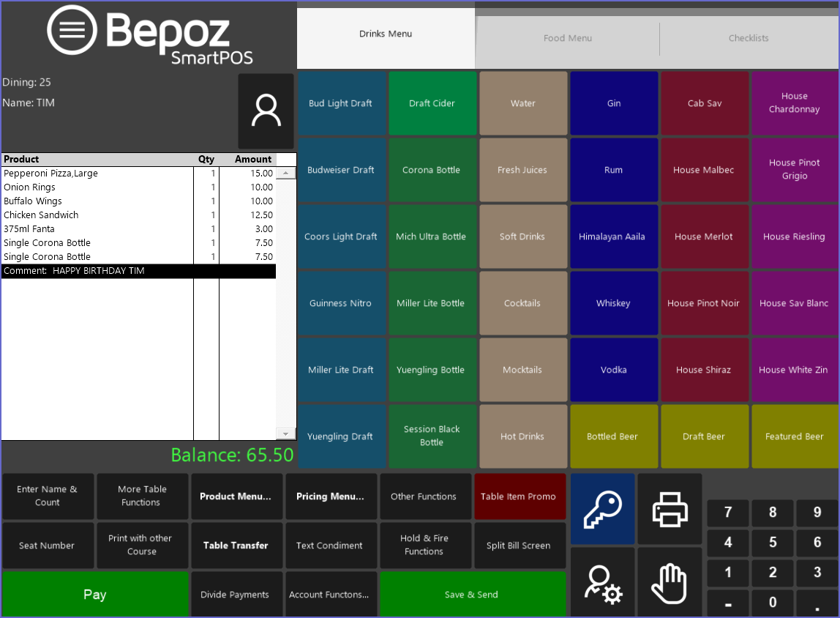Add a Cab Sav wine
The height and width of the screenshot is (618, 840).
click(x=705, y=103)
